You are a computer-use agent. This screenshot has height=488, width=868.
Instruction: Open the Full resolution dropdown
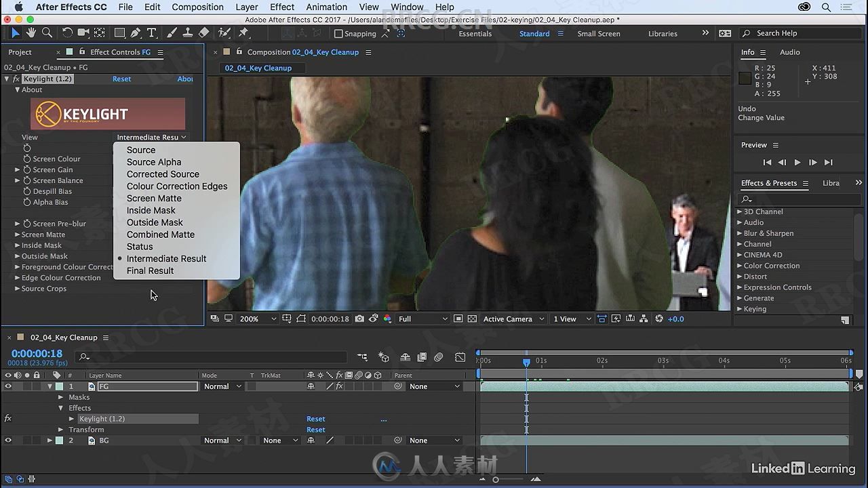click(423, 319)
